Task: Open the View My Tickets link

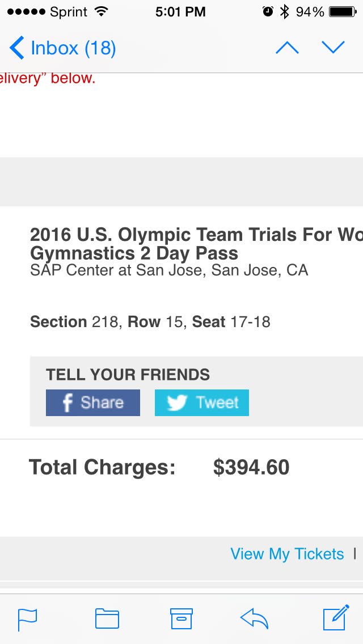Action: (287, 554)
